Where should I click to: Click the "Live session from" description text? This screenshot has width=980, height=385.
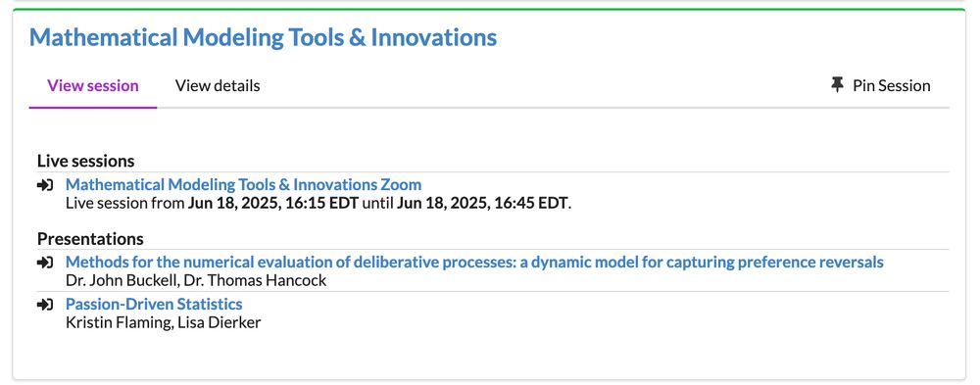pyautogui.click(x=125, y=203)
